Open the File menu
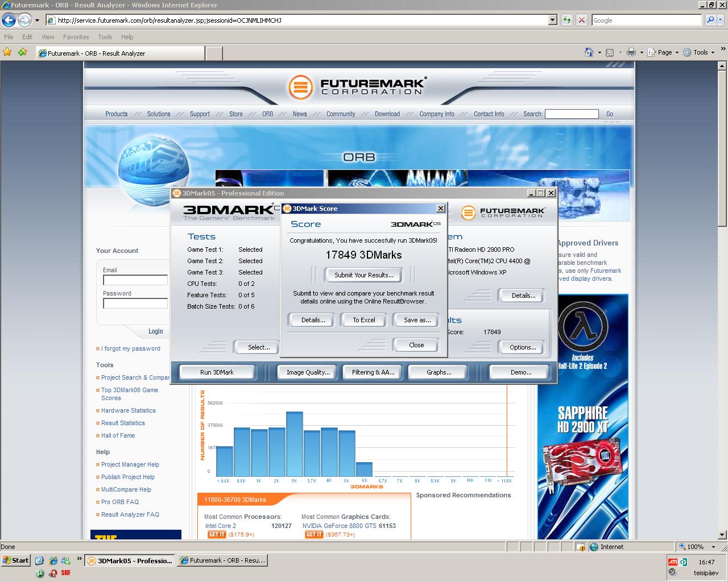728x582 pixels. [9, 37]
